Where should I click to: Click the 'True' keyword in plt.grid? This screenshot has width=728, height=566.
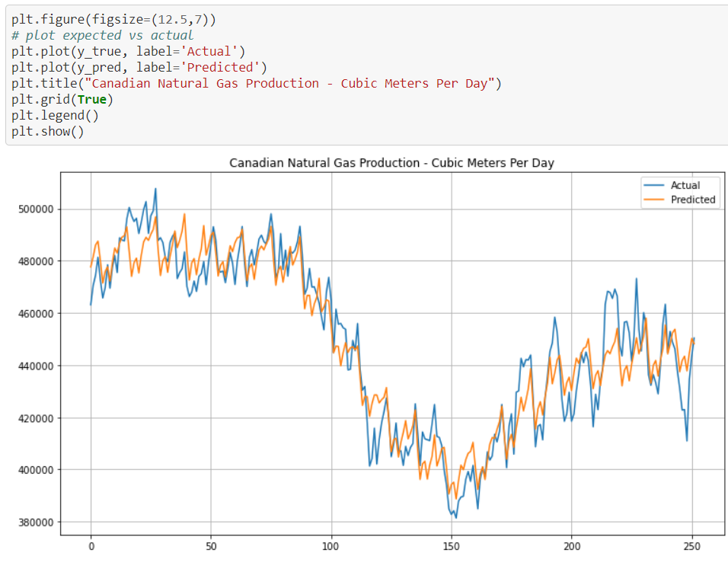[91, 99]
